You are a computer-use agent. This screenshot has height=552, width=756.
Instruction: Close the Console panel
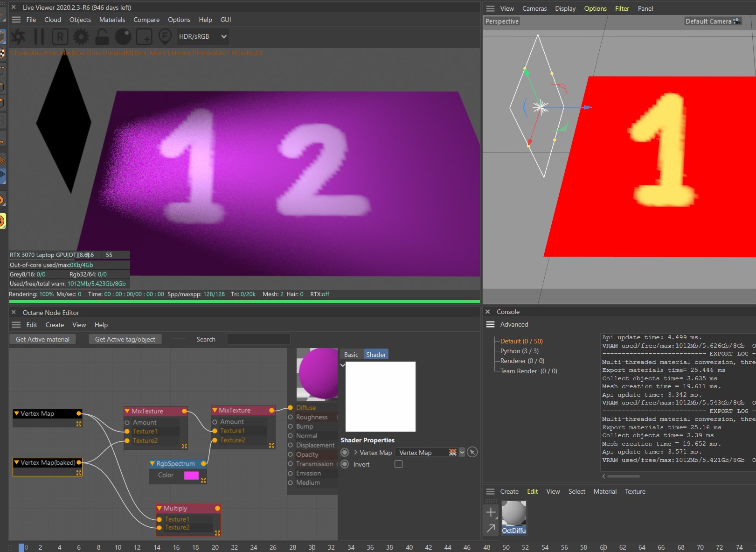pyautogui.click(x=488, y=312)
